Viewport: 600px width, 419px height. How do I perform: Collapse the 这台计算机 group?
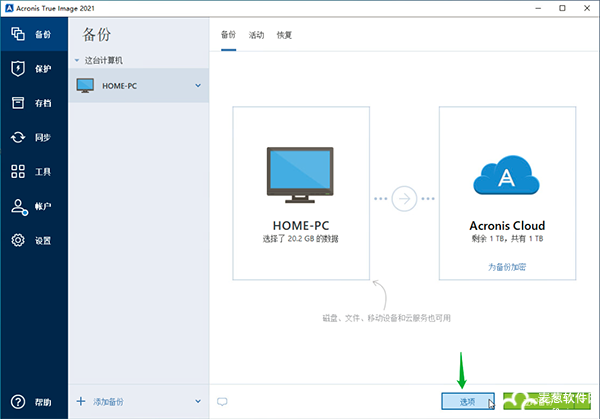tap(78, 61)
